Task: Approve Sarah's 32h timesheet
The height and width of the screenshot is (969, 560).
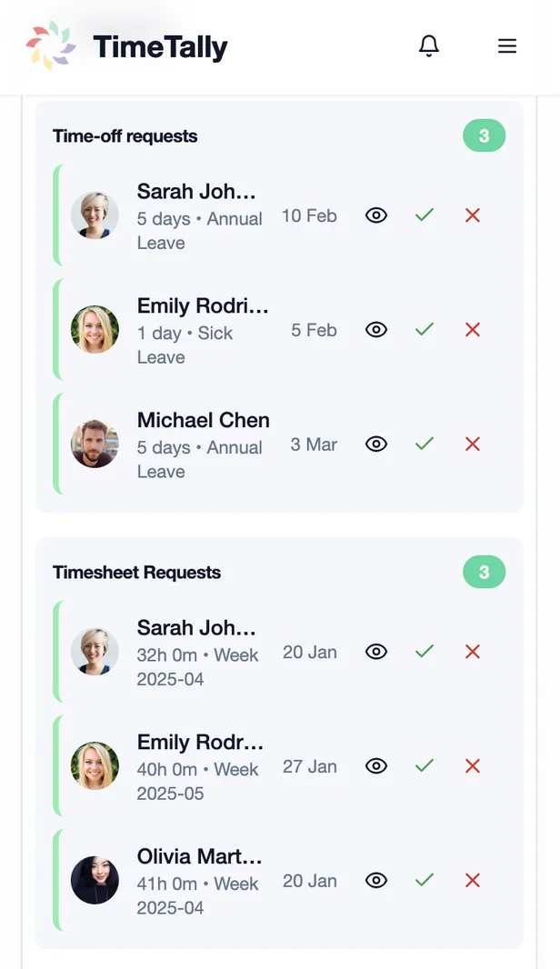Action: (425, 652)
